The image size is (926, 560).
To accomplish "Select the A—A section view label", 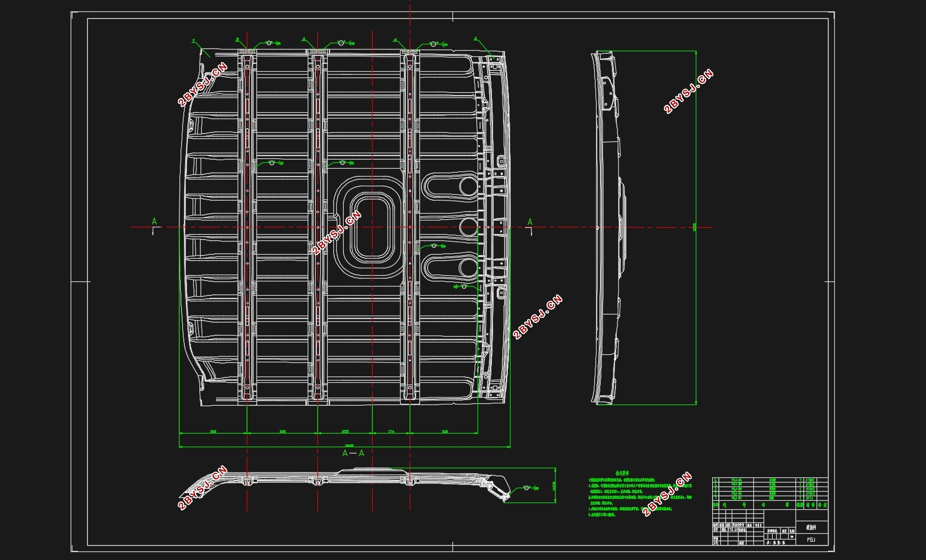I will 353,453.
